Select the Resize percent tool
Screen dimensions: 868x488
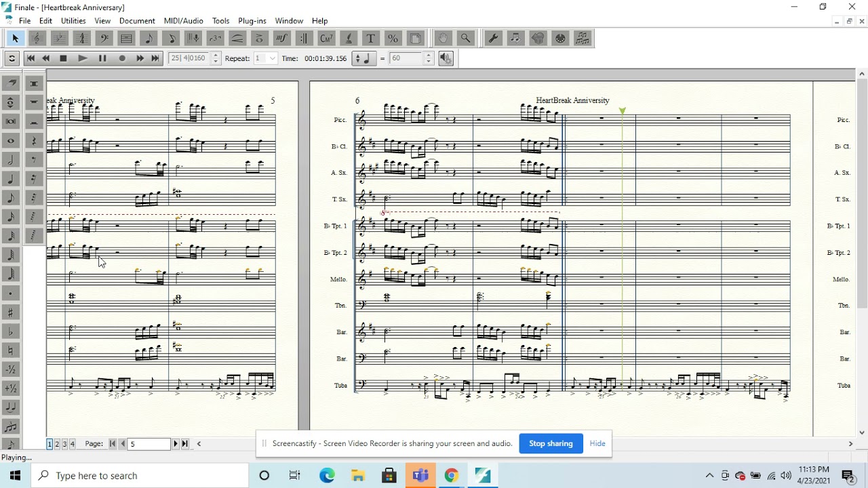(x=393, y=39)
